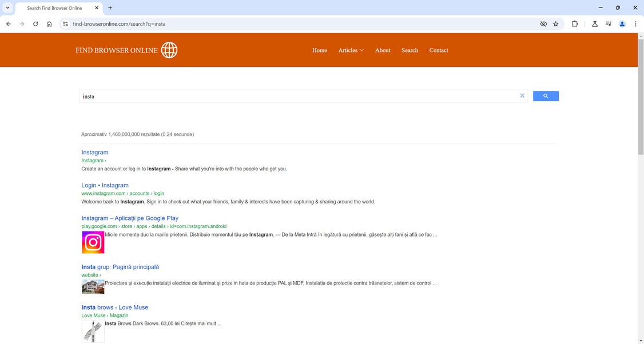Select the About menu item
Viewport: 644px width, 344px height.
pyautogui.click(x=382, y=50)
